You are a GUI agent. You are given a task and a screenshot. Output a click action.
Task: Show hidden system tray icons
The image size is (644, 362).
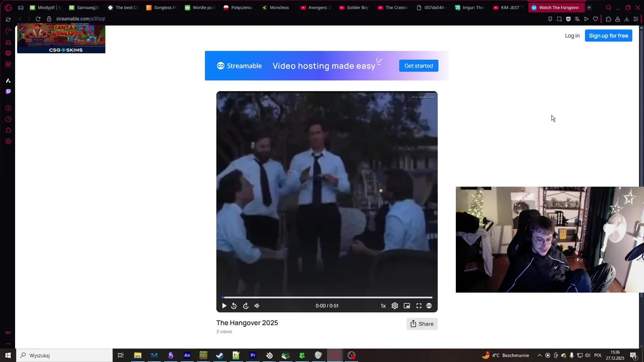(x=540, y=355)
